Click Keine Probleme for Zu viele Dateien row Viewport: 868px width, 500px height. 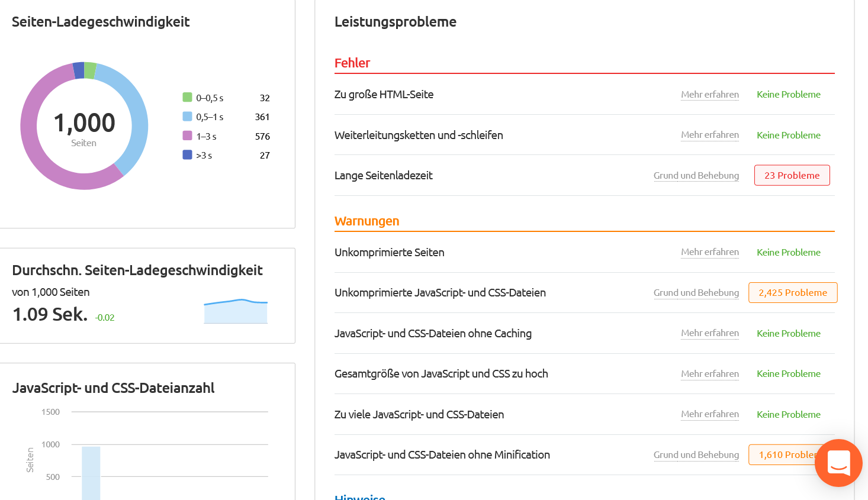point(789,414)
